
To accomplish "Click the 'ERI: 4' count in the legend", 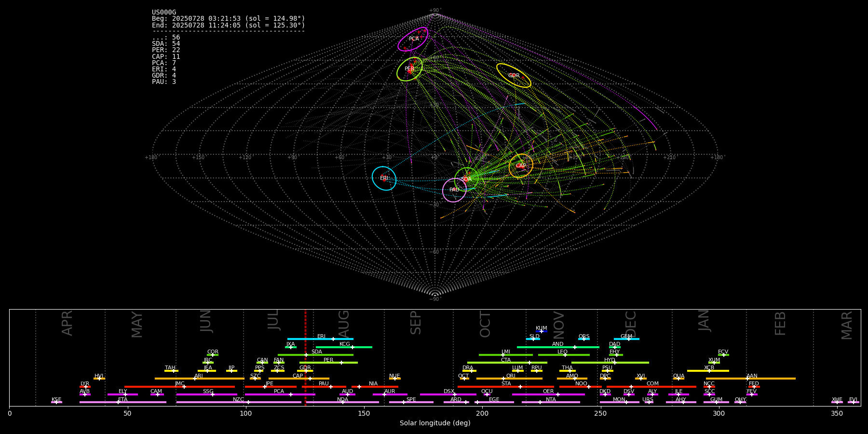I will (x=164, y=69).
